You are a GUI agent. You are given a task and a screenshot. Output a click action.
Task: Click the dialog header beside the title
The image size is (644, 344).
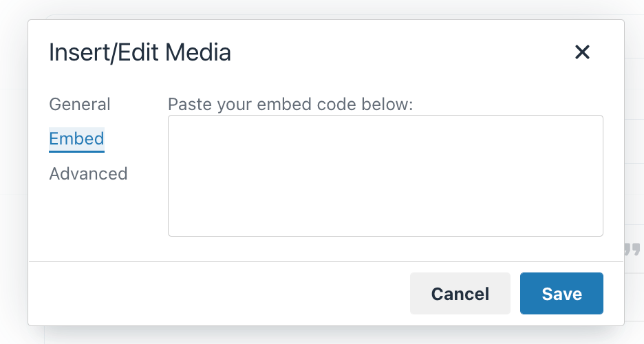tap(399, 52)
